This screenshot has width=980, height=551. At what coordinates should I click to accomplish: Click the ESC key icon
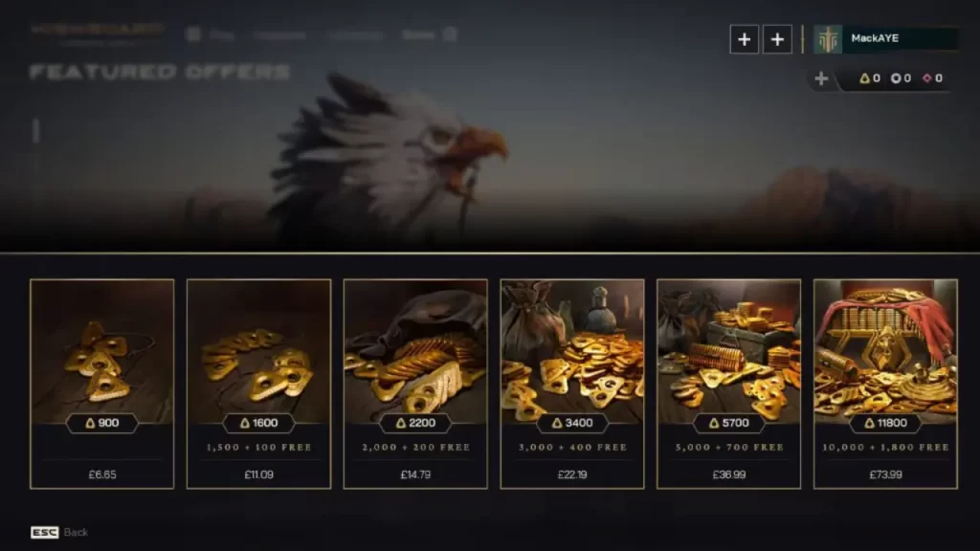pyautogui.click(x=44, y=532)
